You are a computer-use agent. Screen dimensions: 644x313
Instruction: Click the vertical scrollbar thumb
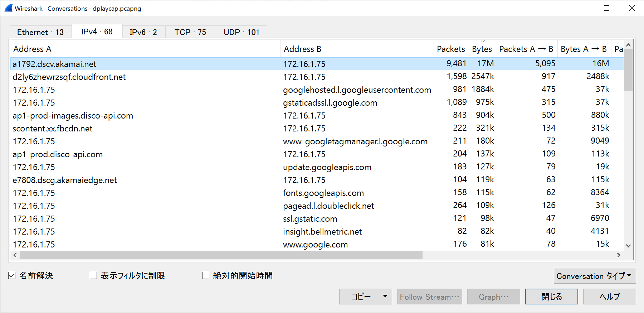628,70
